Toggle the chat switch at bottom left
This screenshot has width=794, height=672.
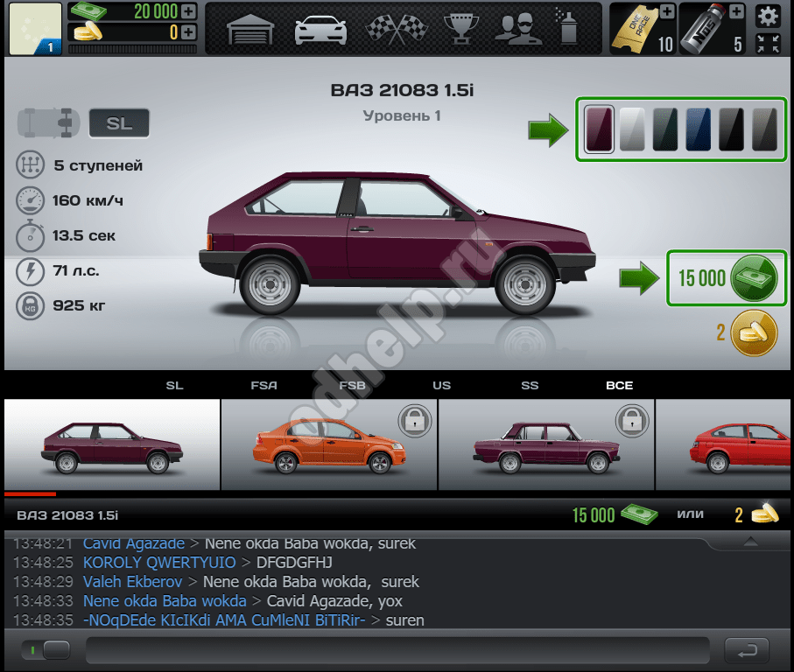point(48,650)
